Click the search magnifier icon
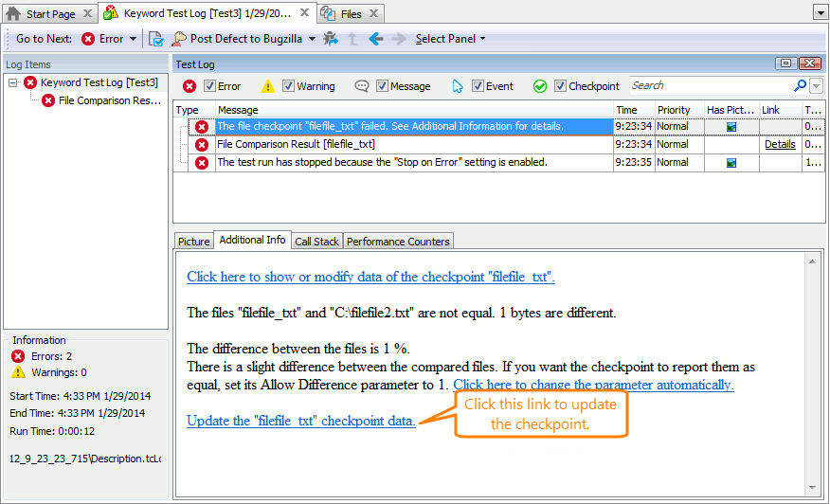830x504 pixels. [800, 85]
